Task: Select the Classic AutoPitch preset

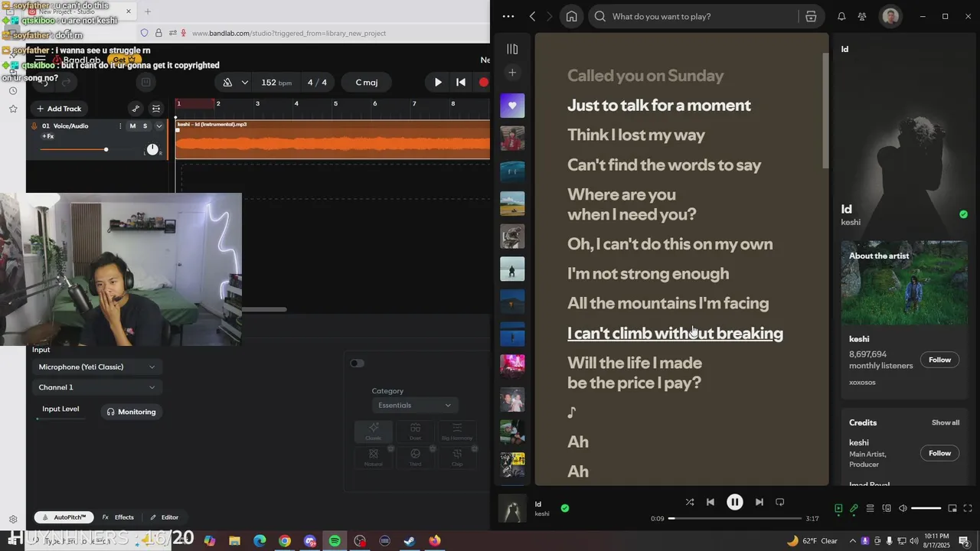Action: [374, 432]
